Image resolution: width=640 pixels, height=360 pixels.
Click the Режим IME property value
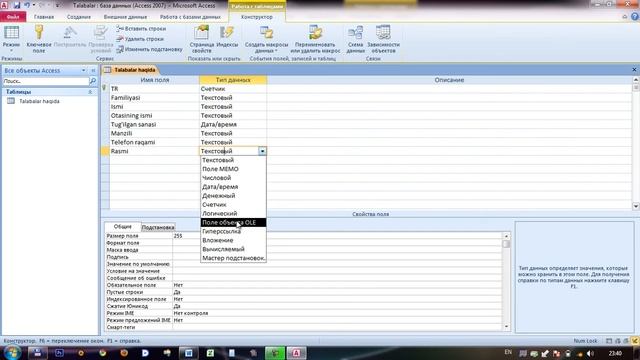(x=337, y=313)
